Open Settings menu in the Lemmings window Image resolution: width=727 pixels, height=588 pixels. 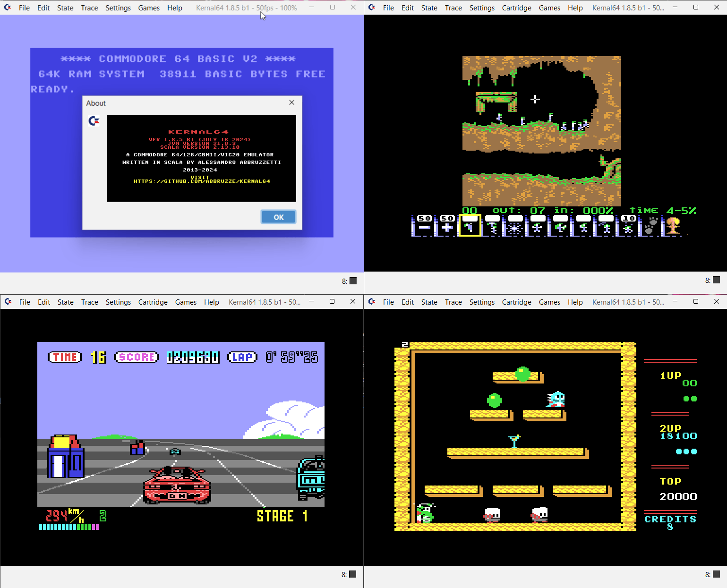pyautogui.click(x=482, y=8)
